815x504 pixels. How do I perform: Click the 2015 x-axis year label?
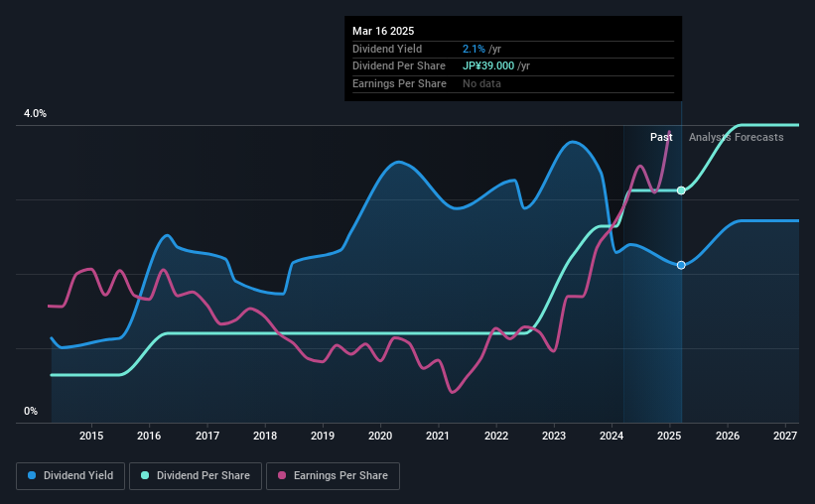click(x=91, y=436)
